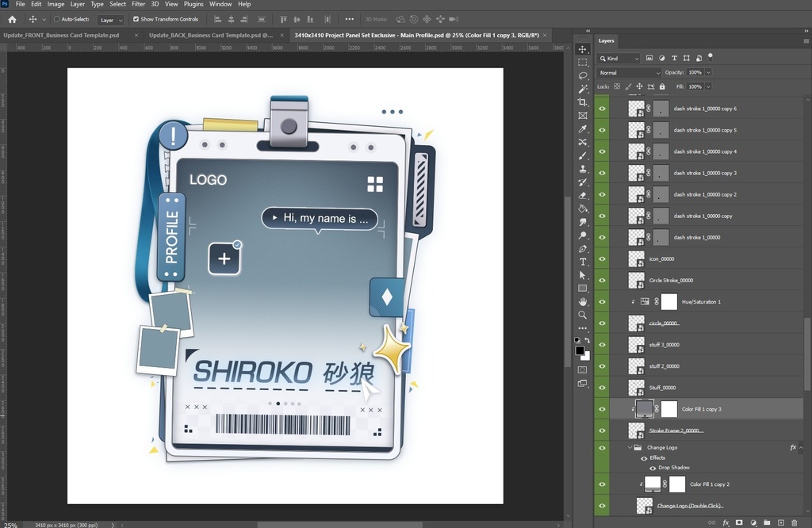Select the Zoom tool
Screen dimensions: 812x528
tap(583, 315)
